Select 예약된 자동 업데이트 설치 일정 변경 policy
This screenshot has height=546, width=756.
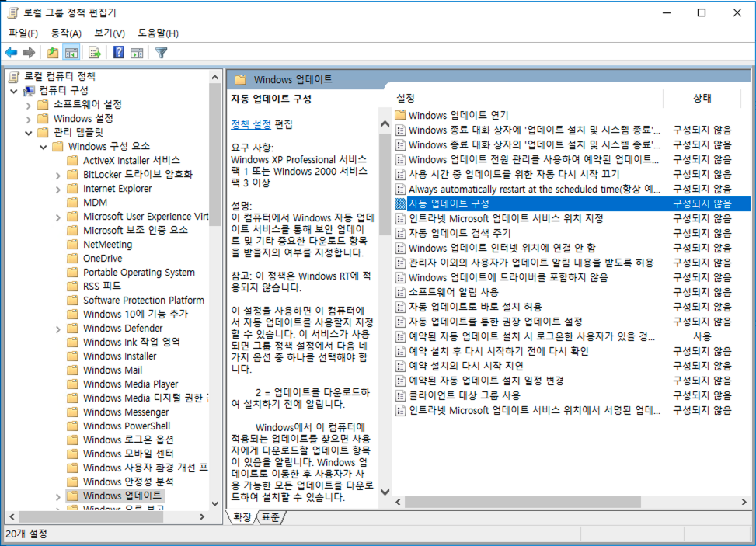(486, 381)
